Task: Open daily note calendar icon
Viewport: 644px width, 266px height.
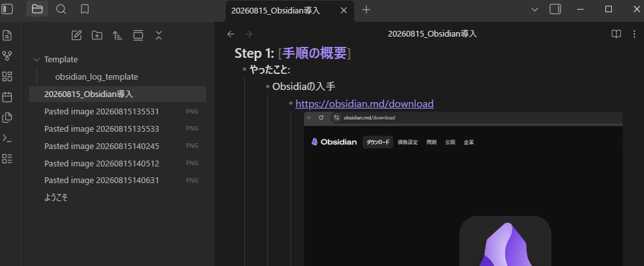Action: [x=7, y=97]
